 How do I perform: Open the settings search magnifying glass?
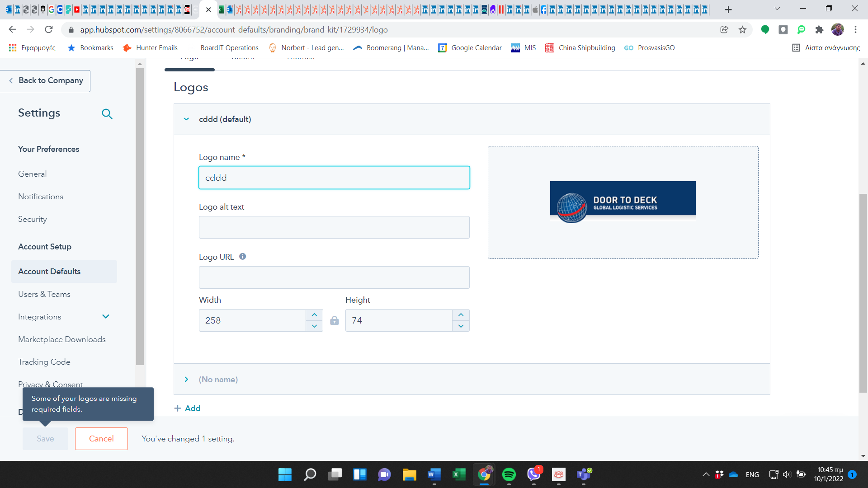coord(107,114)
